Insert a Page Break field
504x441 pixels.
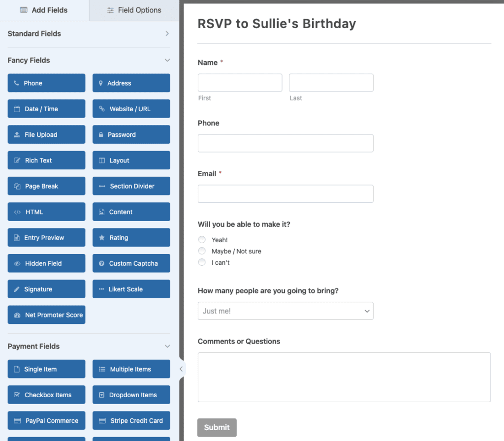(x=46, y=186)
